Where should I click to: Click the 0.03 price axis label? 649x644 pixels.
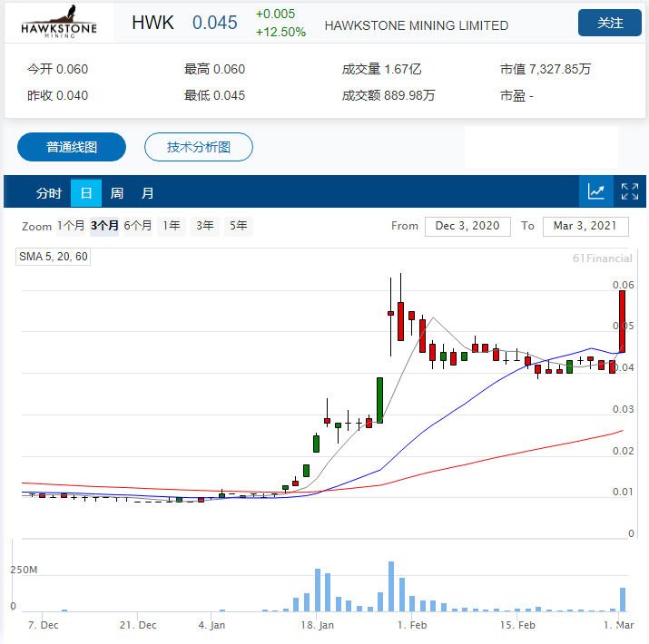[x=623, y=409]
